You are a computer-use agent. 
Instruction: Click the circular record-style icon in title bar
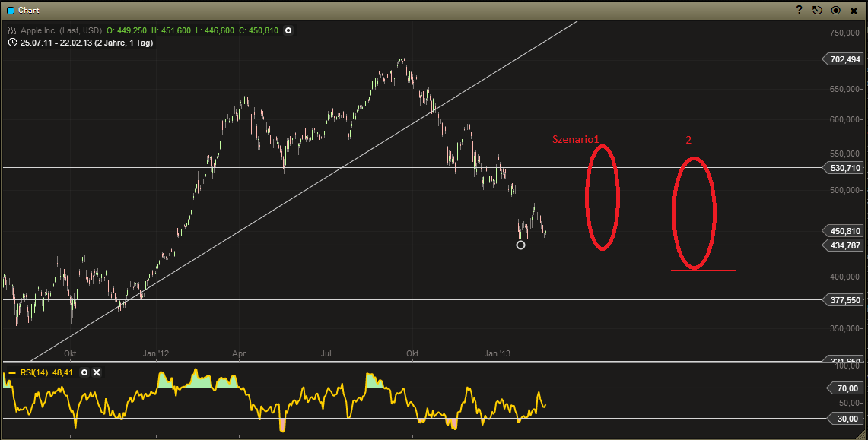(x=836, y=10)
